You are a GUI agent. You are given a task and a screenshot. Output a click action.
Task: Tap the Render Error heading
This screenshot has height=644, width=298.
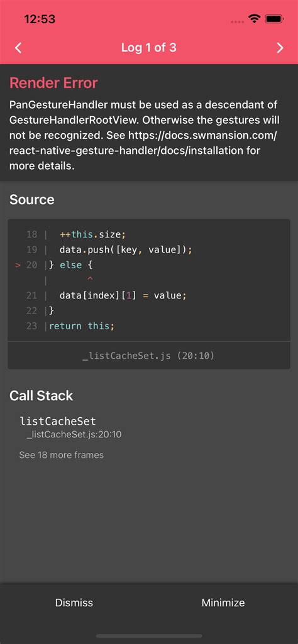coord(53,83)
